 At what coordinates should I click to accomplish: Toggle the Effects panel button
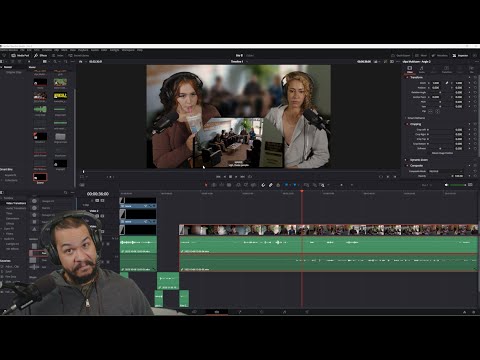(x=40, y=55)
